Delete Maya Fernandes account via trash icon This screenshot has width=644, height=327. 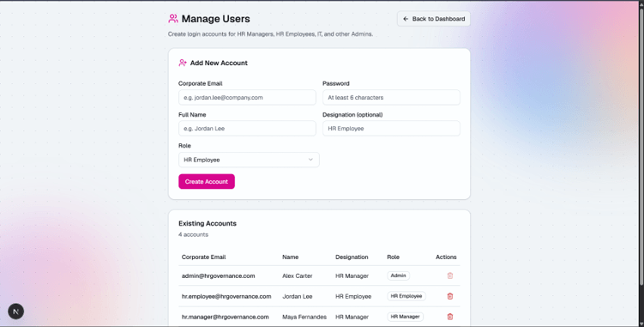pos(449,317)
